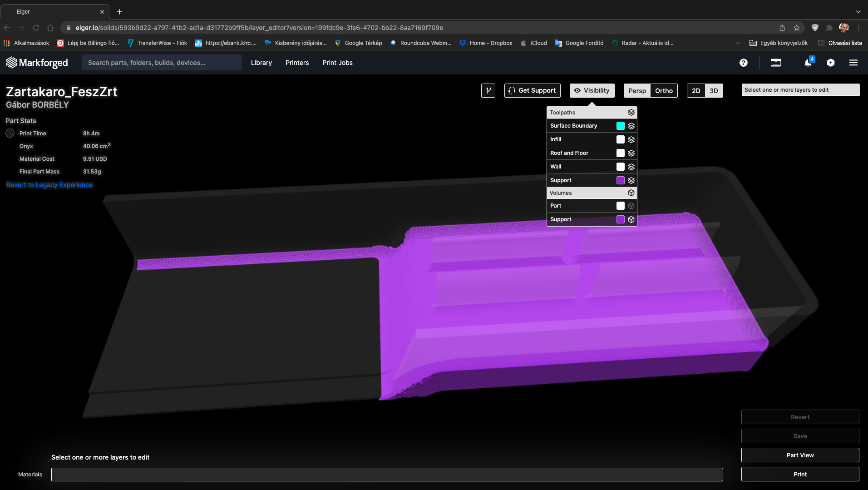Click the Part View button
The height and width of the screenshot is (490, 868).
(x=800, y=455)
